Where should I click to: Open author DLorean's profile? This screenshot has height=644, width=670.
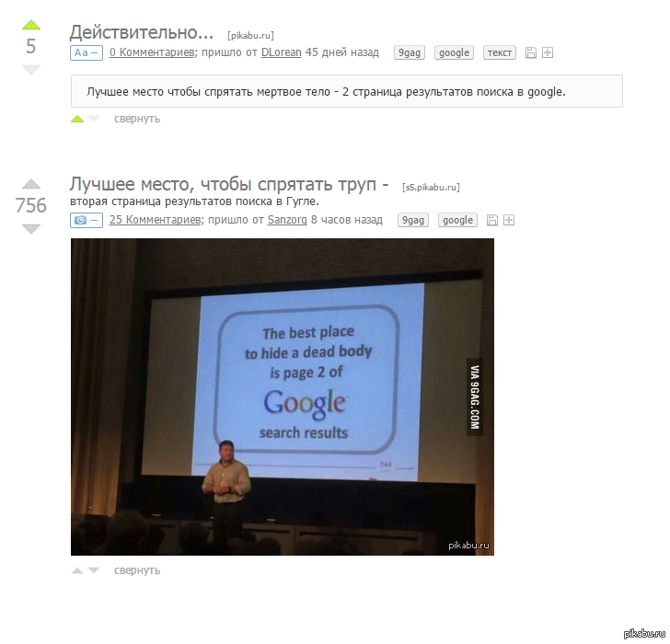tap(281, 53)
